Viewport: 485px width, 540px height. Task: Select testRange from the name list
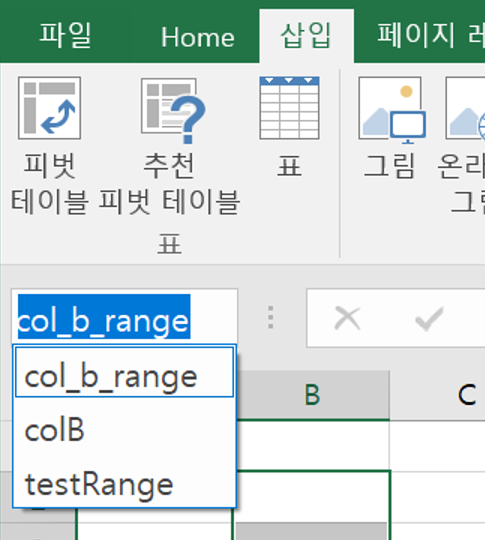tap(124, 484)
